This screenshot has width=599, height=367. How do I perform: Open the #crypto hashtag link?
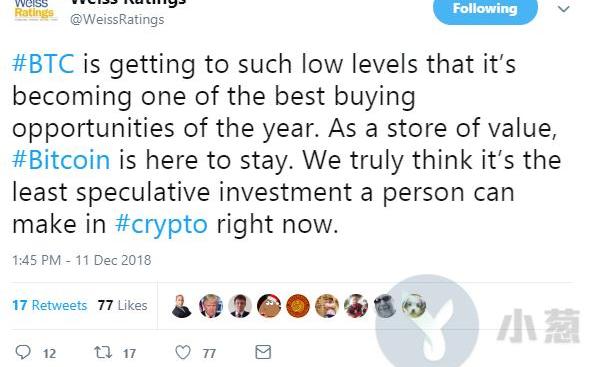tap(161, 225)
